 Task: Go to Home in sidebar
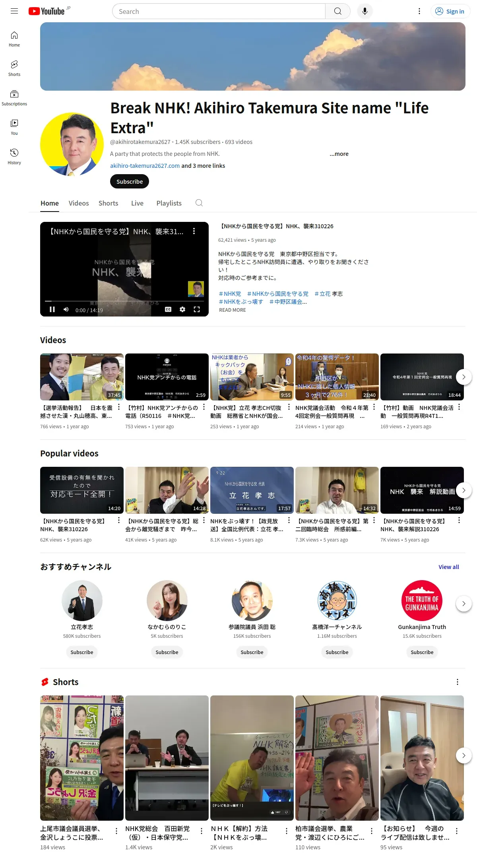(14, 39)
